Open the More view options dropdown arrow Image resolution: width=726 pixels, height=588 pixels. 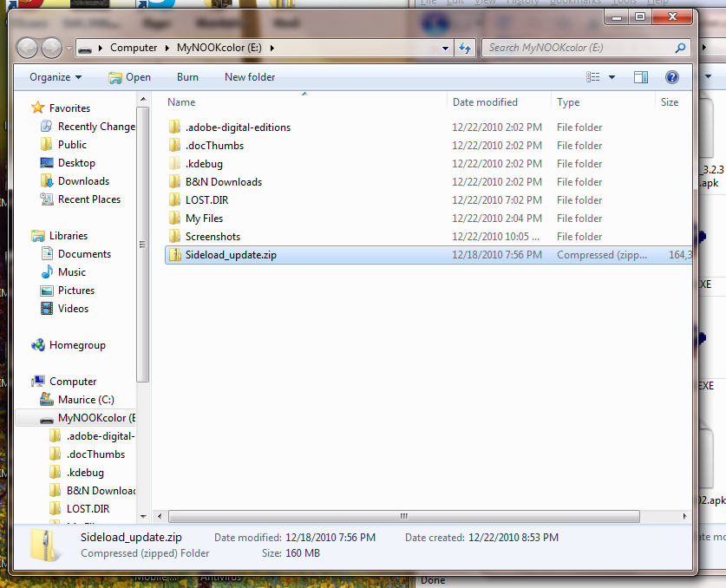point(612,77)
